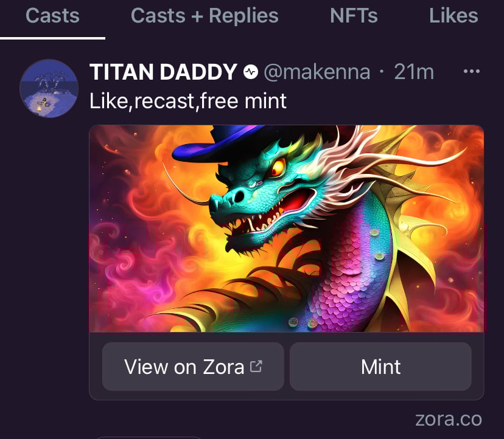Click the Mint button
Image resolution: width=504 pixels, height=439 pixels.
[x=380, y=367]
